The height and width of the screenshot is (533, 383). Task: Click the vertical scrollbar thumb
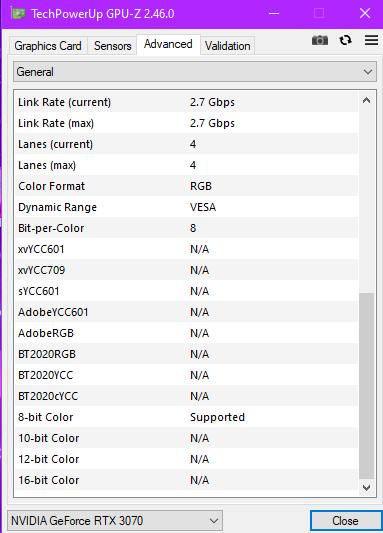coord(366,386)
